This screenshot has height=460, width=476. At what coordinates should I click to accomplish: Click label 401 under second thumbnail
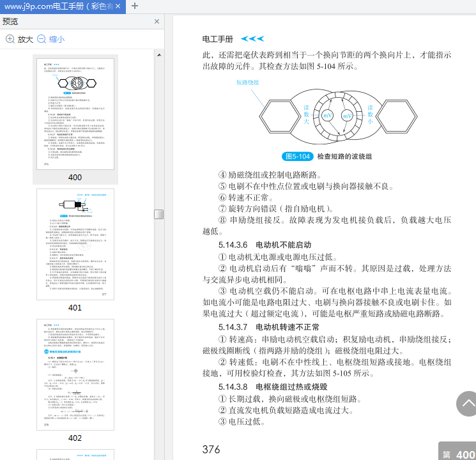click(x=75, y=307)
